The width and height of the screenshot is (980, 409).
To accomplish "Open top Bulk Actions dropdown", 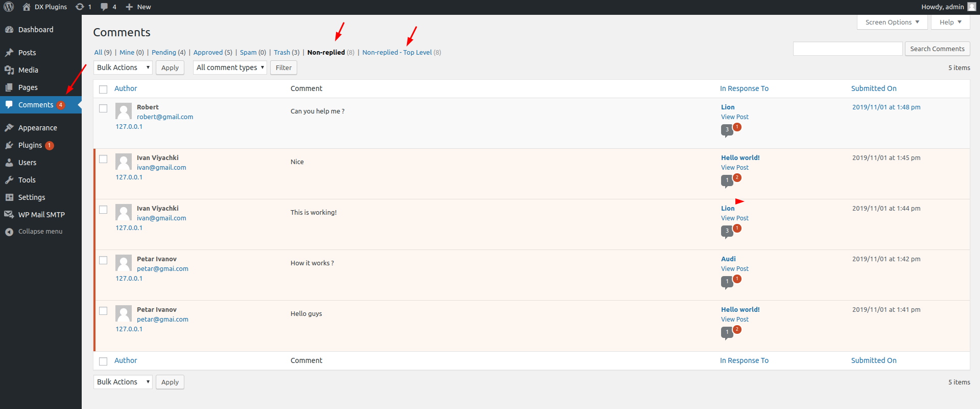I will point(123,67).
